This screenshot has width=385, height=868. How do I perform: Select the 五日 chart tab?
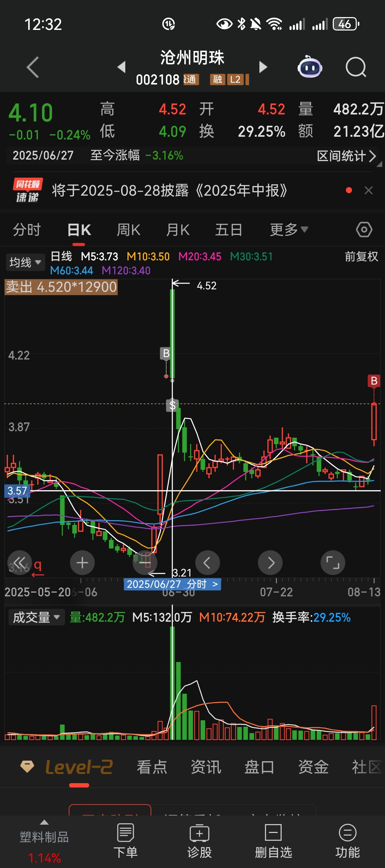[229, 230]
